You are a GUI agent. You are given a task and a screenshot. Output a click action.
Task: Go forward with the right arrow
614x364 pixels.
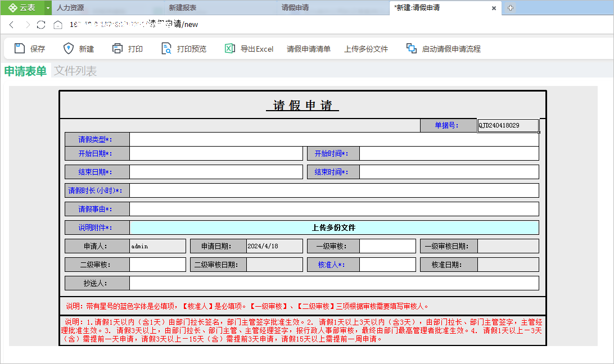[28, 25]
